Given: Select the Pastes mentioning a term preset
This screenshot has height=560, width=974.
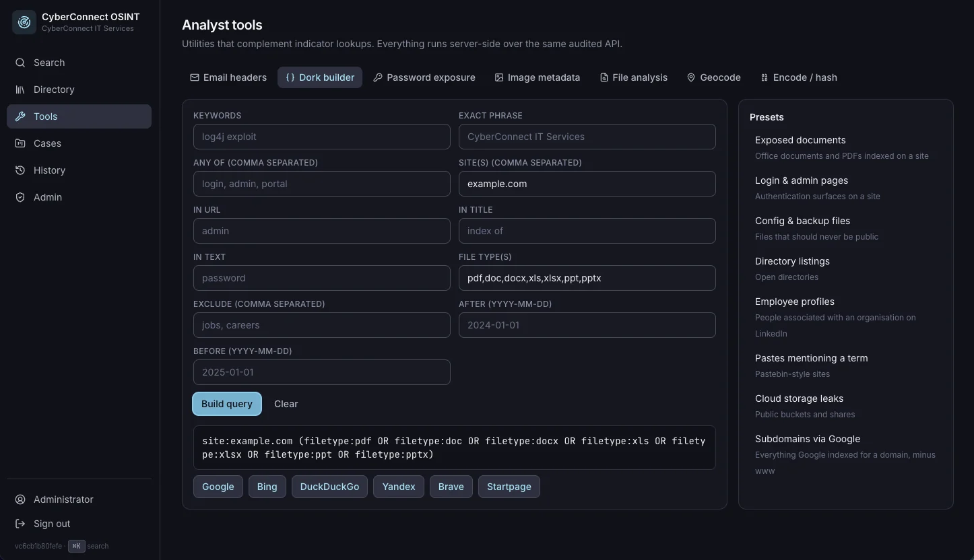Looking at the screenshot, I should point(846,366).
